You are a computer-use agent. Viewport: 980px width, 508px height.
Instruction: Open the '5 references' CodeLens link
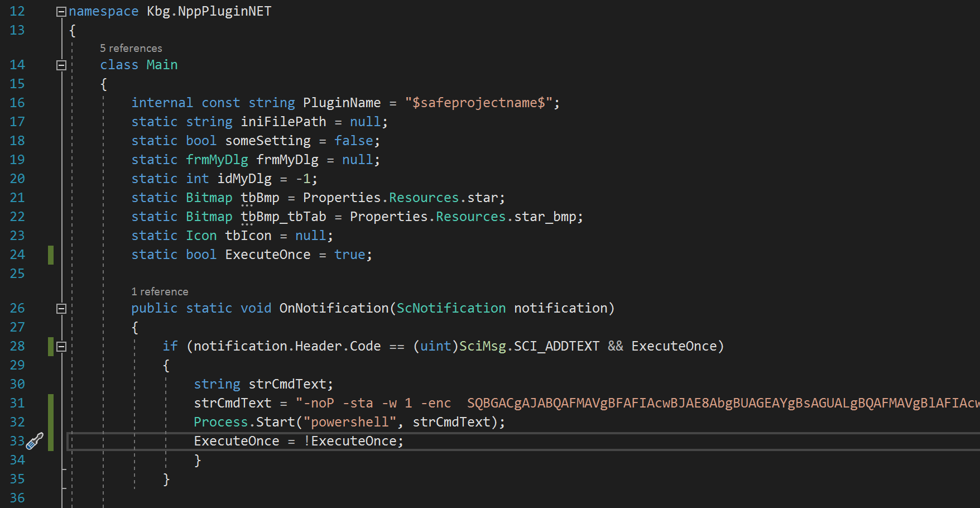pos(131,48)
